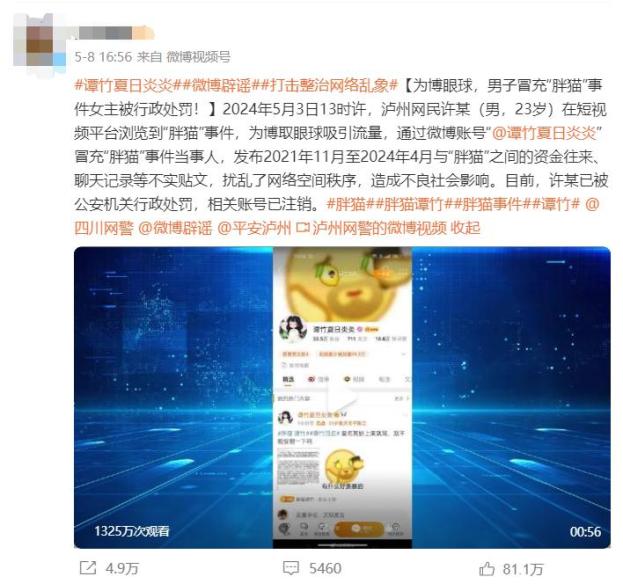
Task: Click the 微博视频号 source link
Action: pyautogui.click(x=198, y=57)
